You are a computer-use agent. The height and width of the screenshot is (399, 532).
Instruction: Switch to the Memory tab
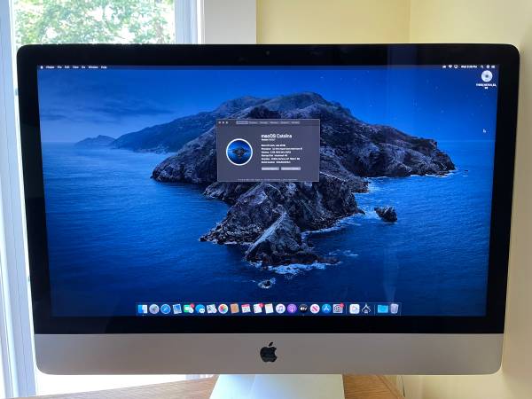click(274, 122)
